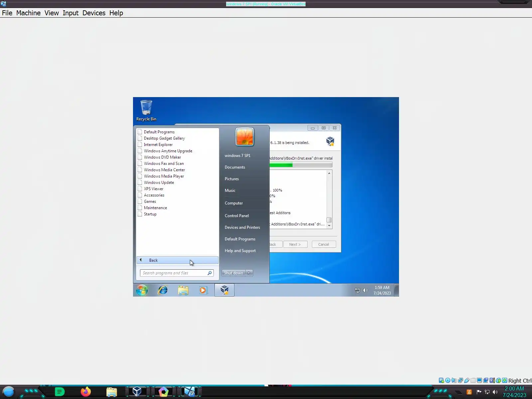Open Devices and Printers
The width and height of the screenshot is (532, 399).
point(242,227)
